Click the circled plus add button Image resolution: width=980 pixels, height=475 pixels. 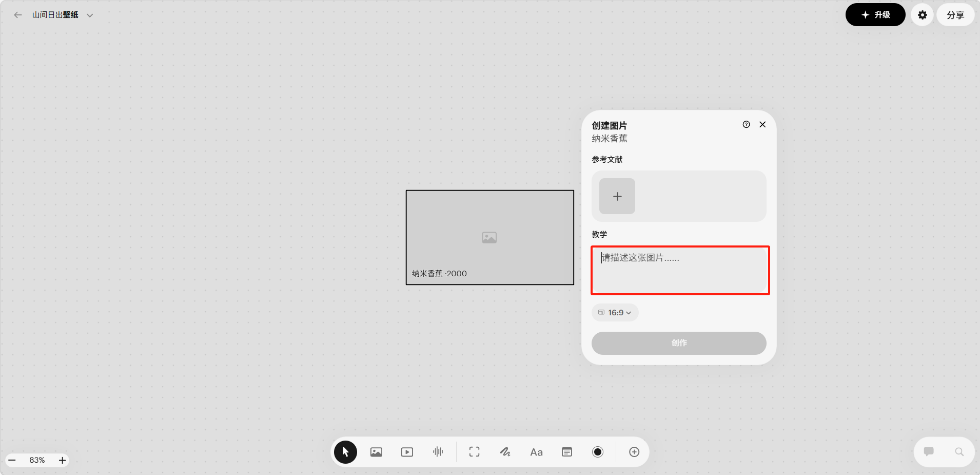click(634, 452)
